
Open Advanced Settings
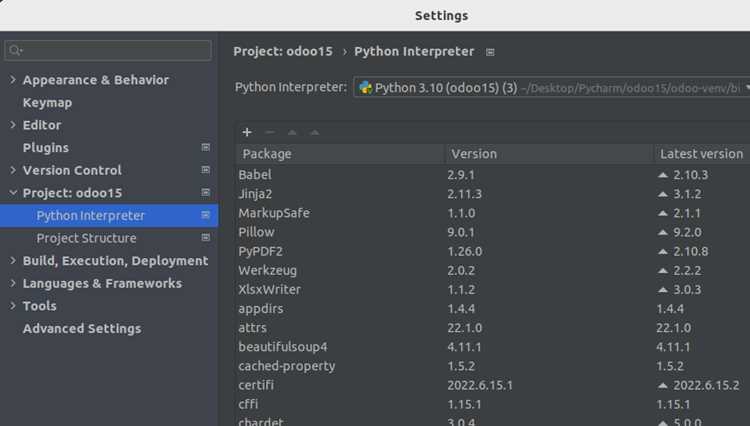click(x=82, y=328)
